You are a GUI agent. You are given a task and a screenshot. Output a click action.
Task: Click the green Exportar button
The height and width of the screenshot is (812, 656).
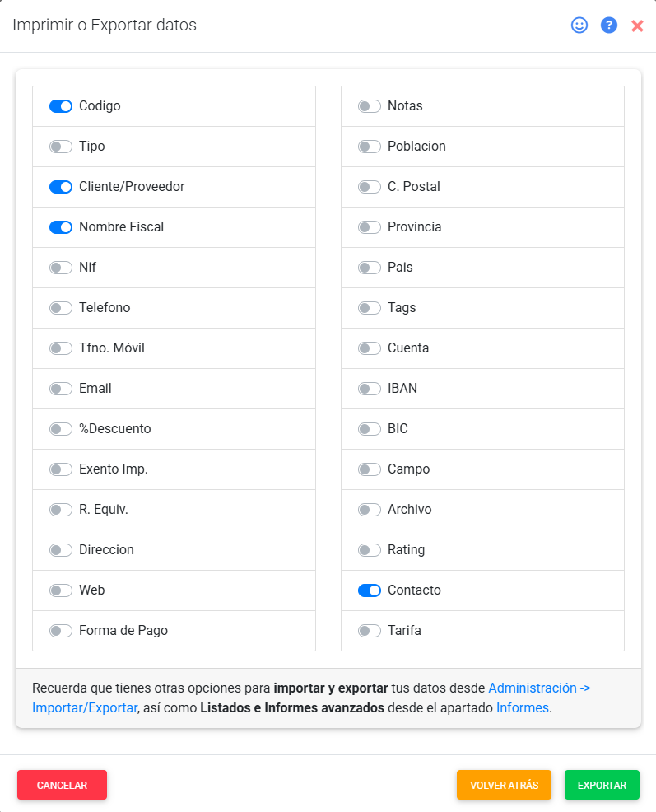602,785
